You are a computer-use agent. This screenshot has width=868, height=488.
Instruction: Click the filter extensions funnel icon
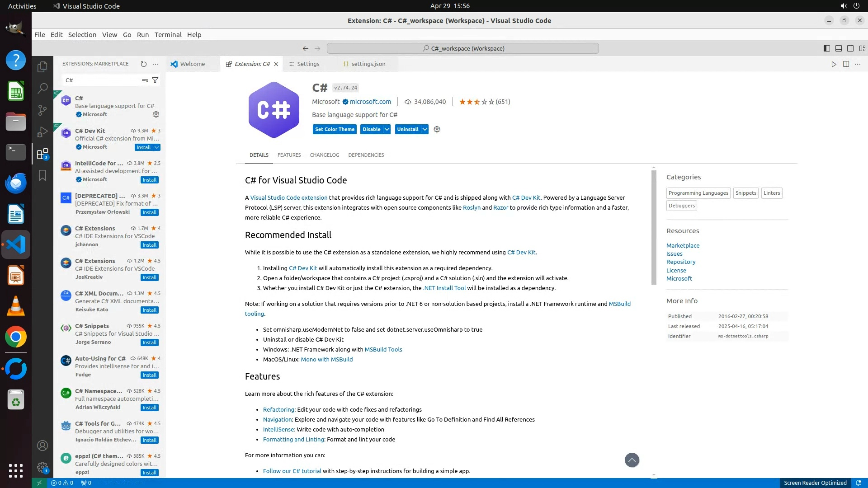155,80
